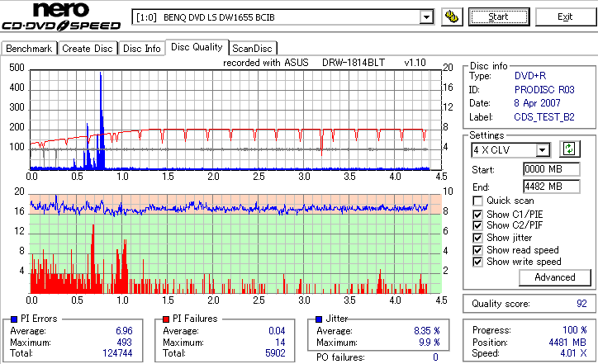This screenshot has width=598, height=364.
Task: Click the disc label CDS_TEST_B2
Action: point(544,117)
